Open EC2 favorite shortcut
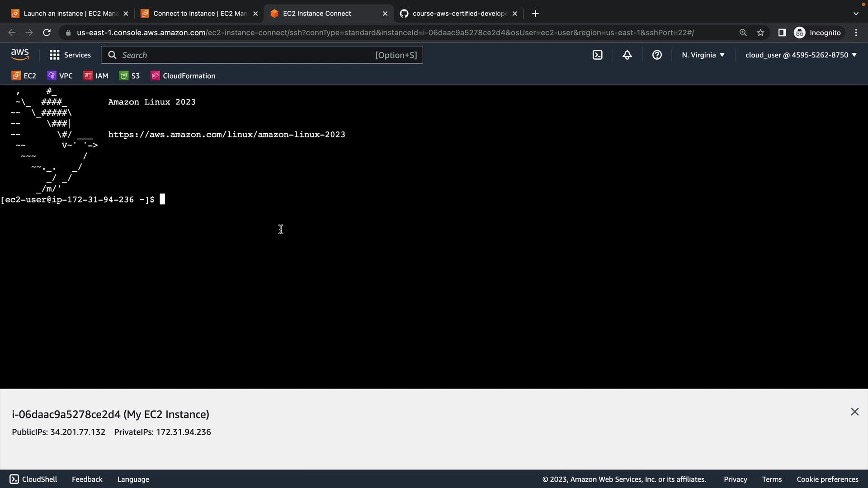 coord(24,76)
